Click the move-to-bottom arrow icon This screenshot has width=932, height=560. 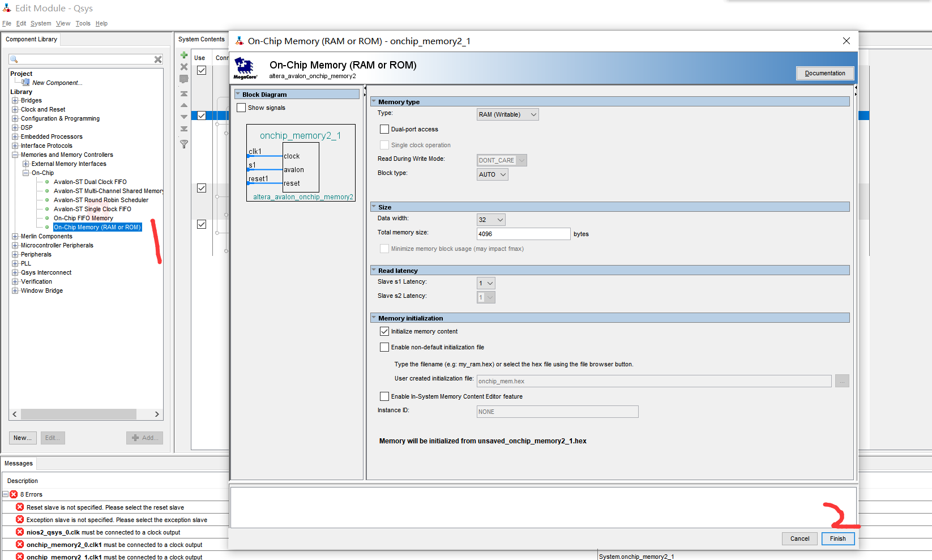[x=184, y=129]
